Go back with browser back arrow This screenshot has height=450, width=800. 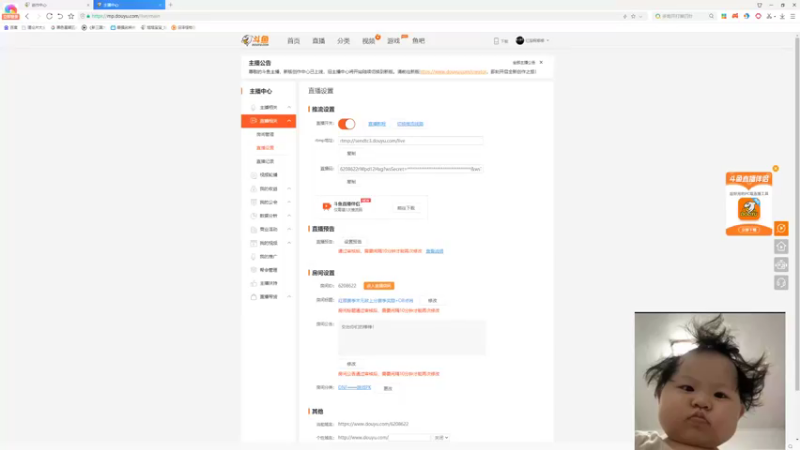27,16
